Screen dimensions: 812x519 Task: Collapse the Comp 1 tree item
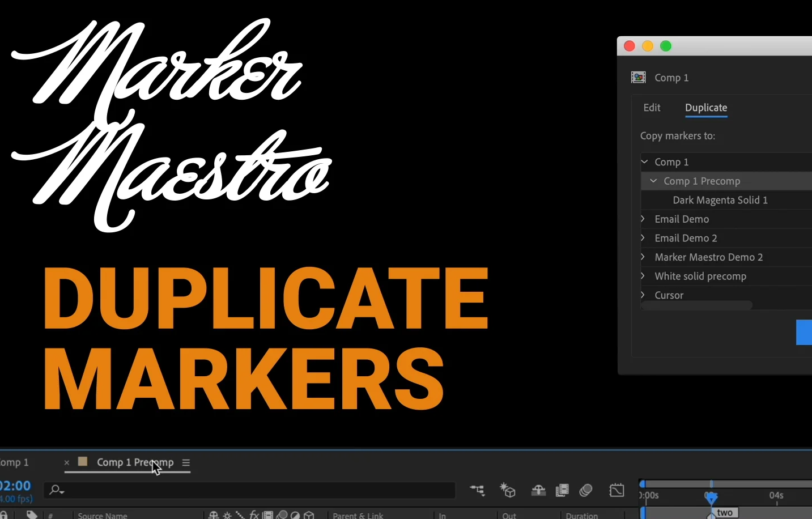644,162
